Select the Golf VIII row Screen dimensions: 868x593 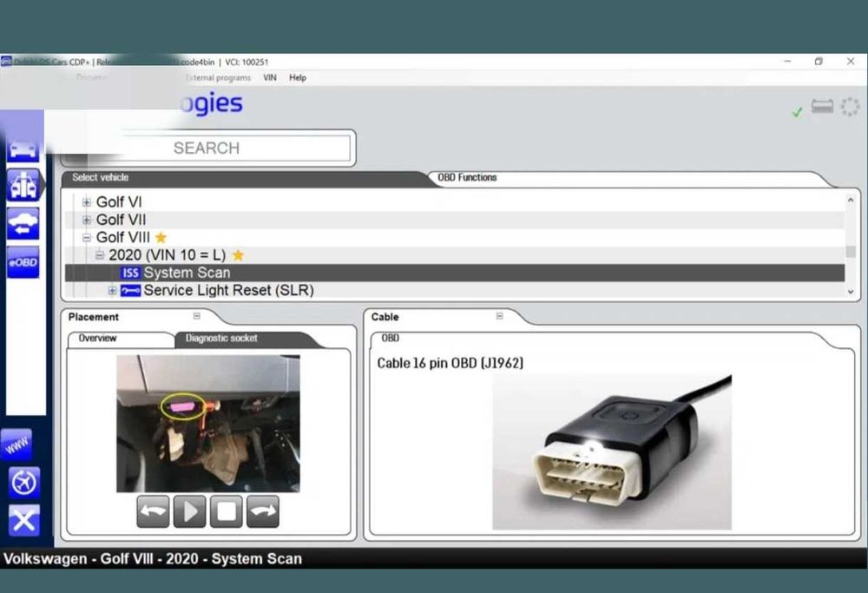pos(455,238)
